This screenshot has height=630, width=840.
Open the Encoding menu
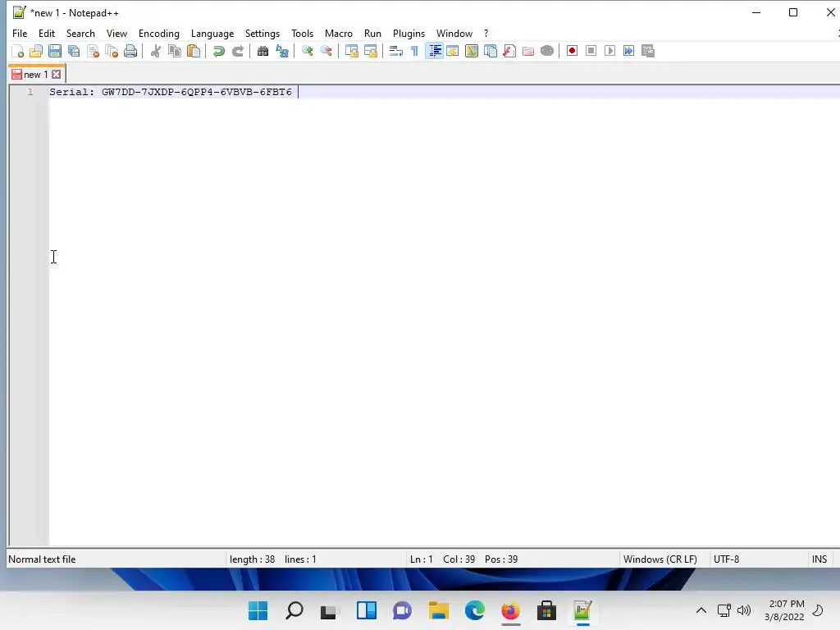(159, 33)
